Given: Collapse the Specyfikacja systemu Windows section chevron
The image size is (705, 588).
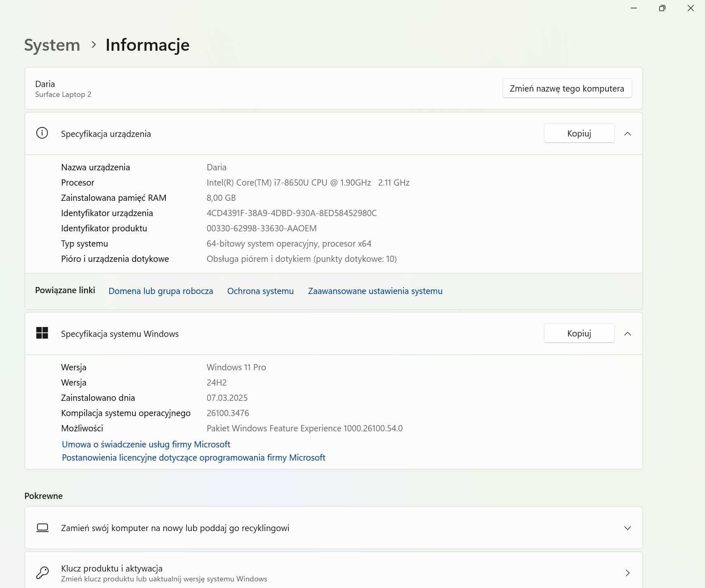Looking at the screenshot, I should coord(627,334).
